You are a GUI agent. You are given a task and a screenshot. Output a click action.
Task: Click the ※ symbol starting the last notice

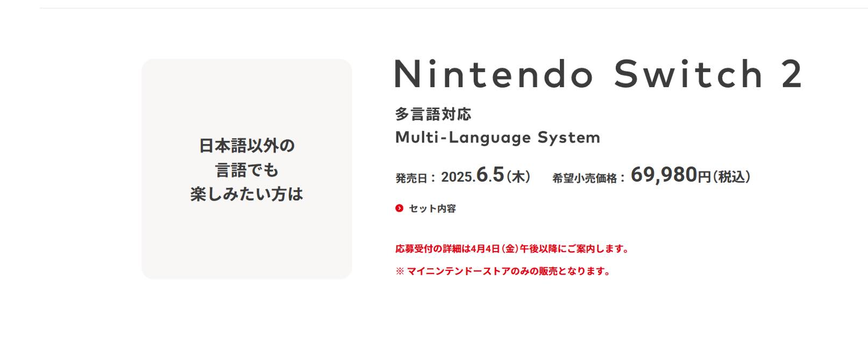click(400, 271)
